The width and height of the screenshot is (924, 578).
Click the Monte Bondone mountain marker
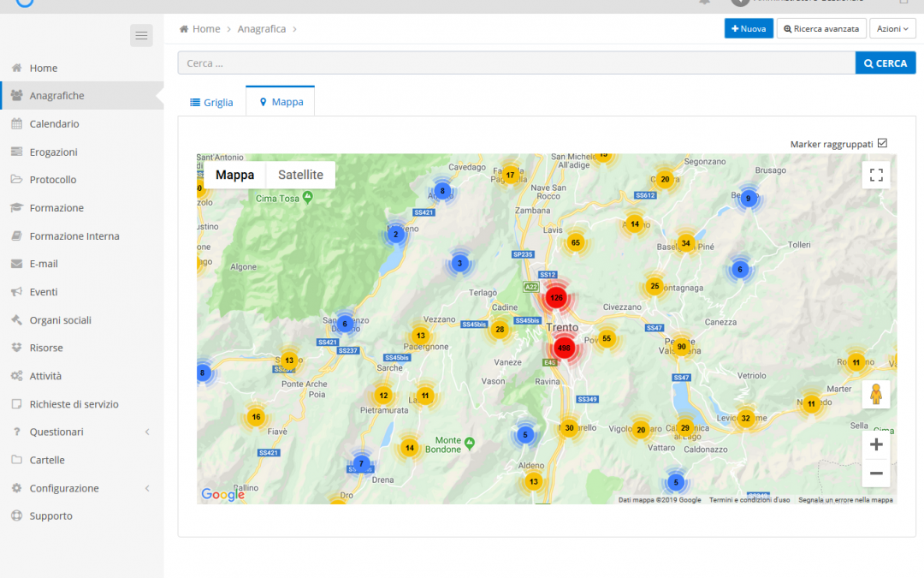pyautogui.click(x=469, y=443)
